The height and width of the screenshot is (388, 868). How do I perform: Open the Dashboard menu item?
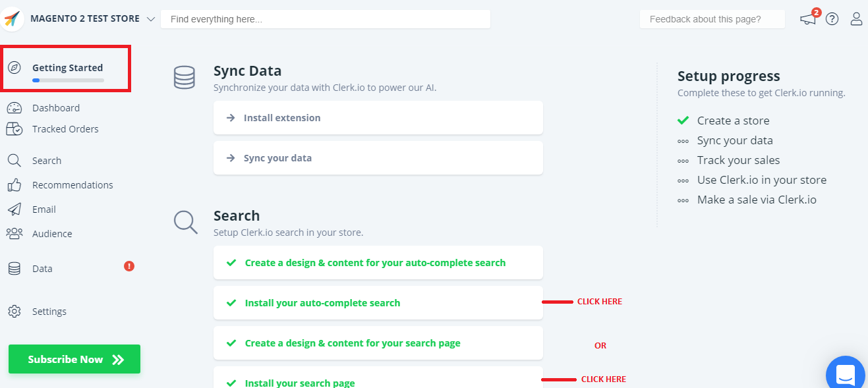[55, 108]
